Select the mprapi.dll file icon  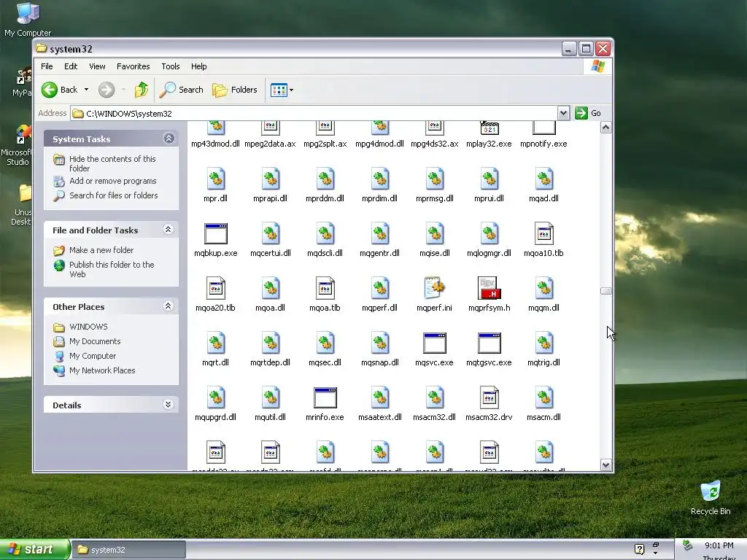point(270,179)
